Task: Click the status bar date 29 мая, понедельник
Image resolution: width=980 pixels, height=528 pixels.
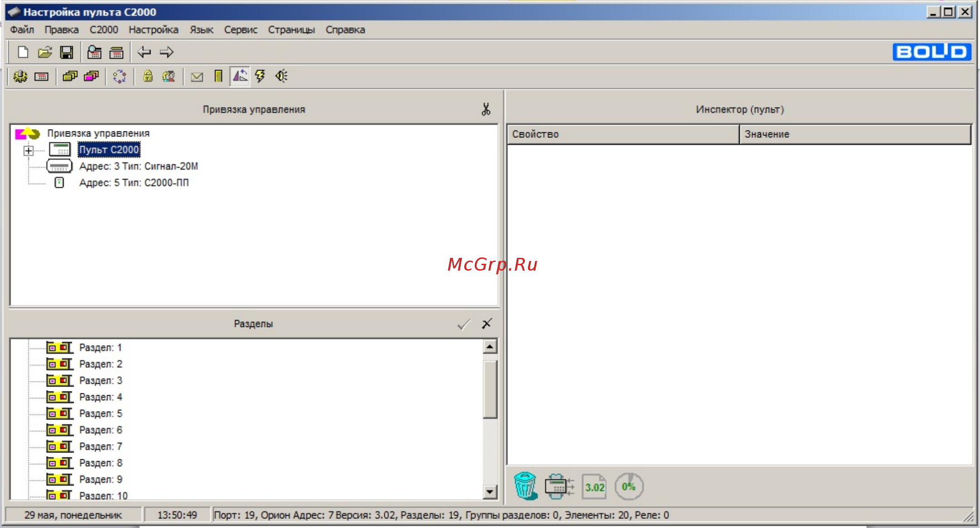Action: pyautogui.click(x=73, y=515)
